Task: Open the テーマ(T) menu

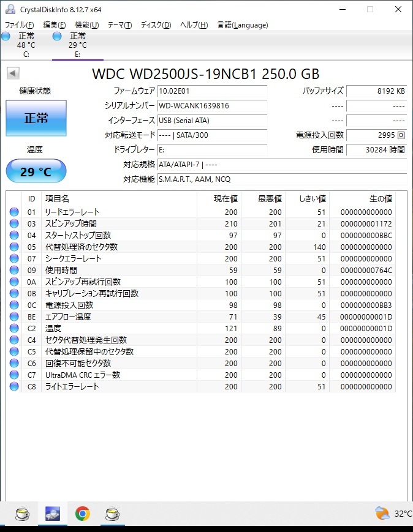Action: pos(119,24)
